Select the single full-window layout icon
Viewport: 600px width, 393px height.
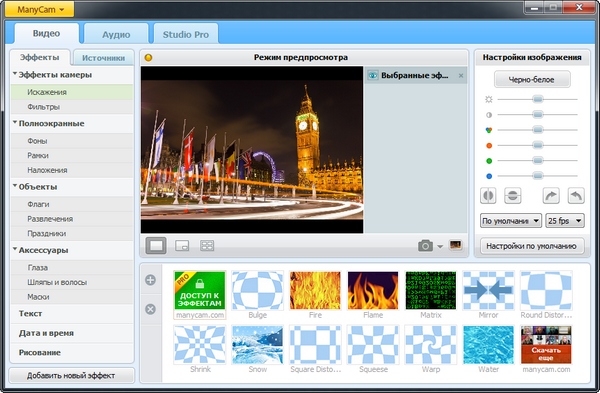pyautogui.click(x=156, y=245)
